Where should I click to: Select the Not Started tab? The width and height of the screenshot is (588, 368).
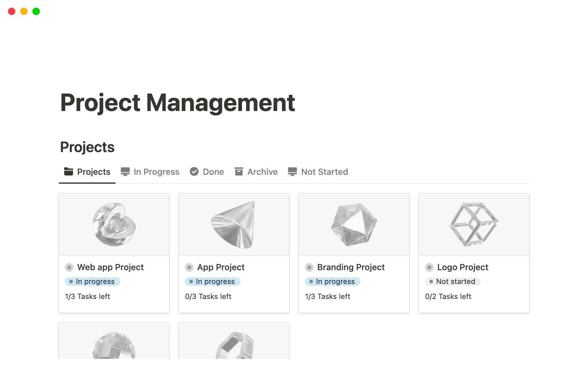point(324,172)
